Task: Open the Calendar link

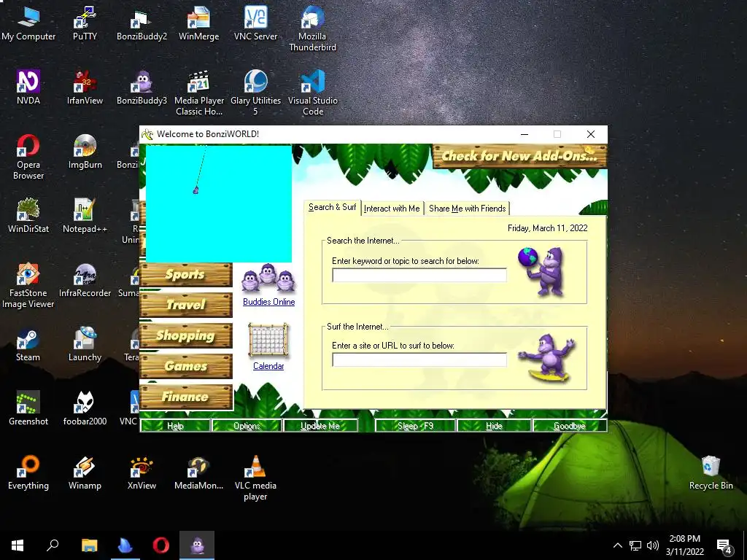Action: coord(268,366)
